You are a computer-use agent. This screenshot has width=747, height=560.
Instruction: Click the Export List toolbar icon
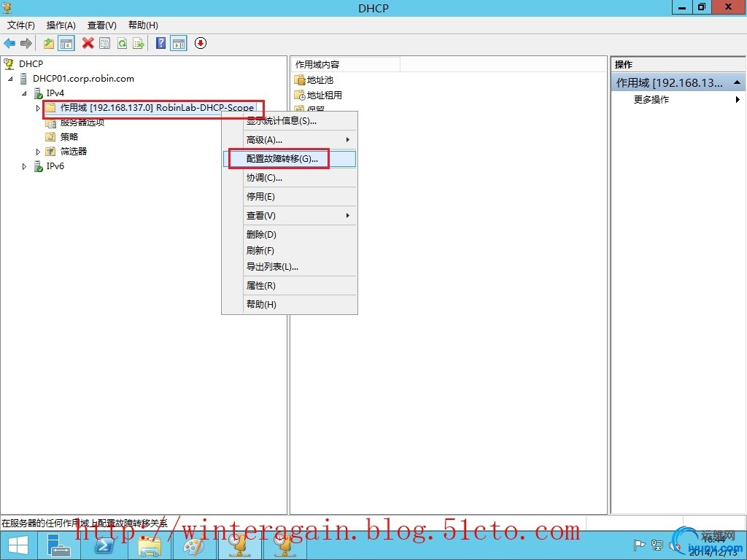click(139, 43)
